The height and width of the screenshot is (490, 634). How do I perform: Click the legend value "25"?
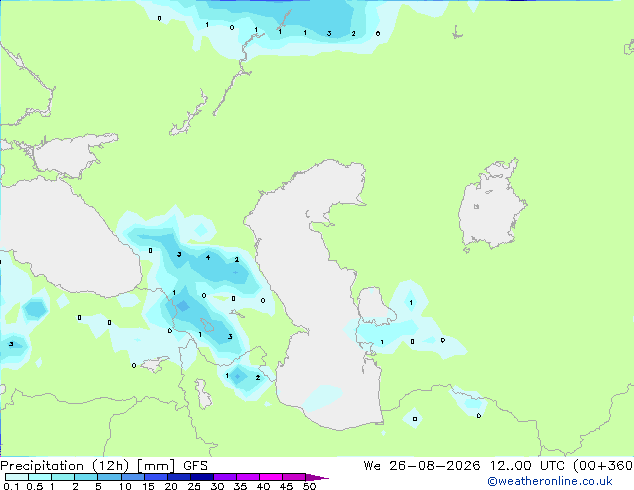(x=194, y=486)
